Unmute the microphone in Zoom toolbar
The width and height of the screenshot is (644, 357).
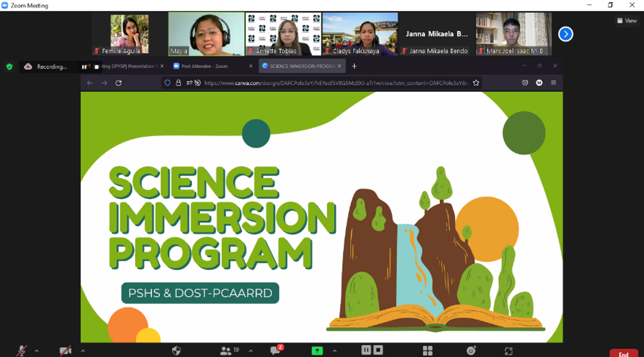[22, 351]
